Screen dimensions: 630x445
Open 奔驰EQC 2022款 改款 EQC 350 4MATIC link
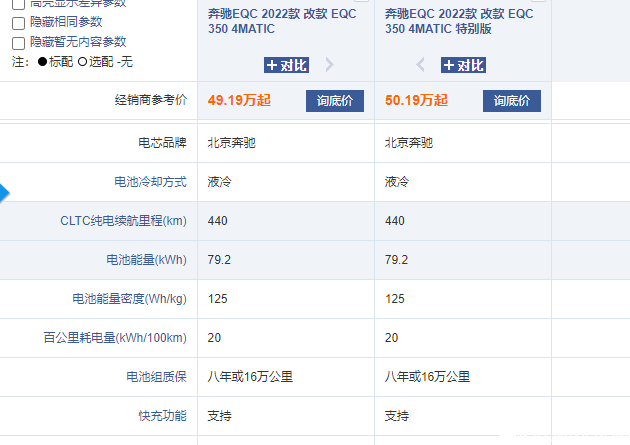pyautogui.click(x=282, y=21)
